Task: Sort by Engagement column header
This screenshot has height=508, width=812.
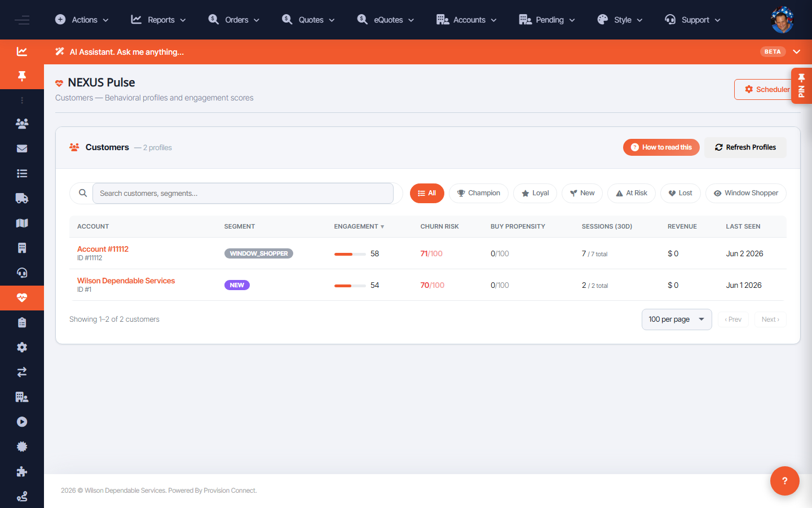Action: [x=359, y=226]
